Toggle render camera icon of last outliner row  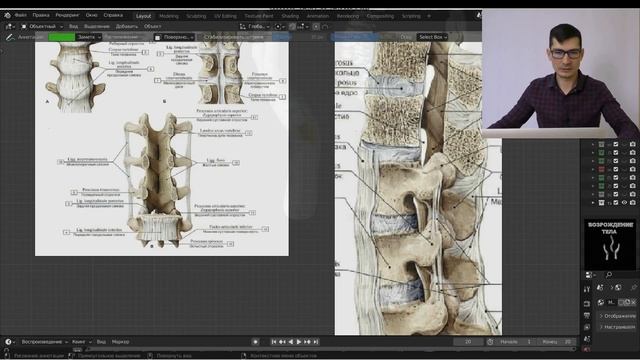(633, 202)
